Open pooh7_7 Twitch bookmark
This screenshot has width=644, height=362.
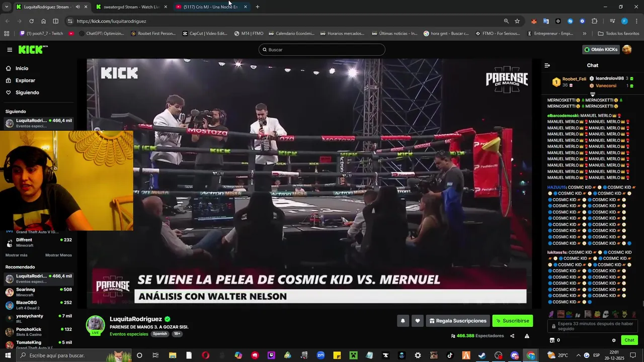[41, 34]
